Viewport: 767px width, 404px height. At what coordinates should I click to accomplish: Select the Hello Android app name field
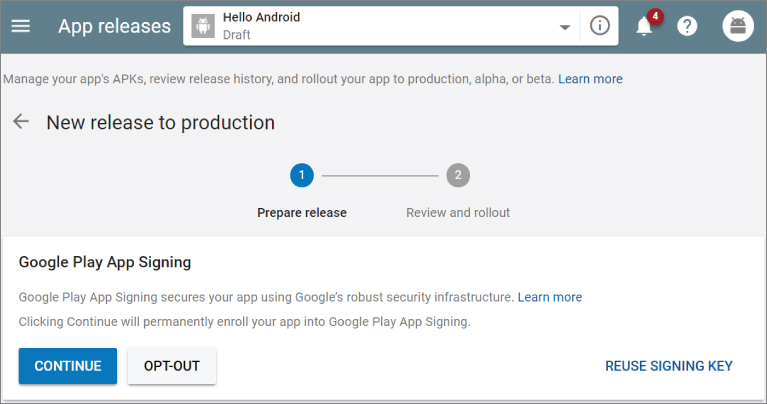262,18
